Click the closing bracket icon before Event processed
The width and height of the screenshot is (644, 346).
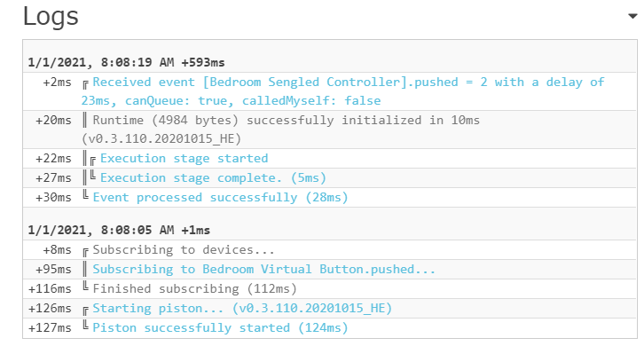point(85,195)
